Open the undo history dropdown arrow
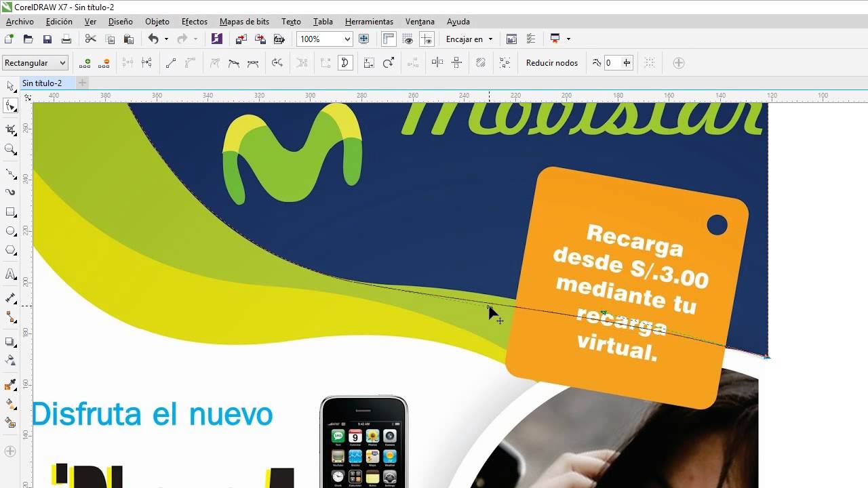 tap(166, 39)
